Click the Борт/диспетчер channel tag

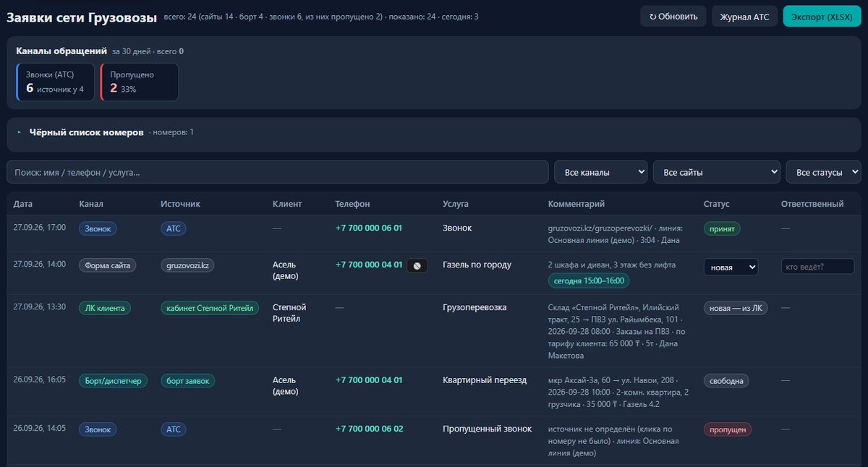point(114,381)
